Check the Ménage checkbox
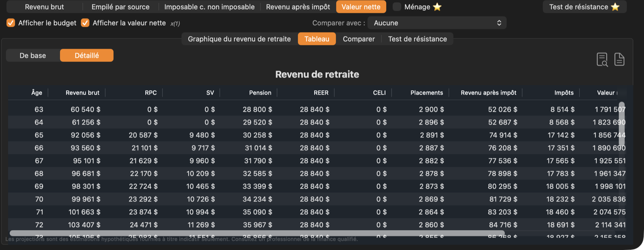 pos(397,7)
